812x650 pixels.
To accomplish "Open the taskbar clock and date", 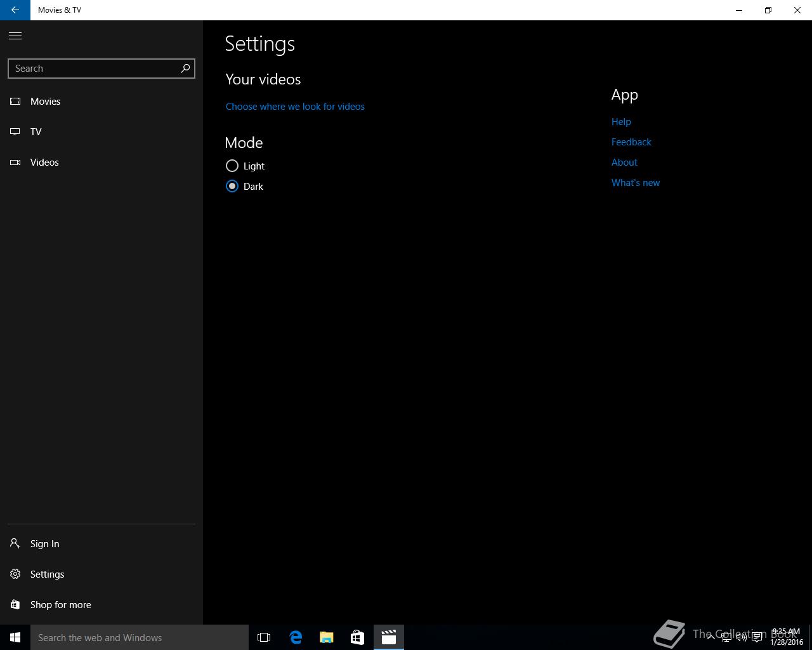I will [x=786, y=637].
